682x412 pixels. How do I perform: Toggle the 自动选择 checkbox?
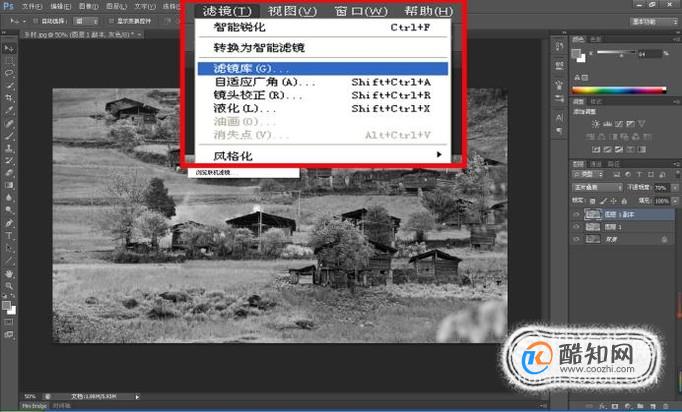pos(35,21)
